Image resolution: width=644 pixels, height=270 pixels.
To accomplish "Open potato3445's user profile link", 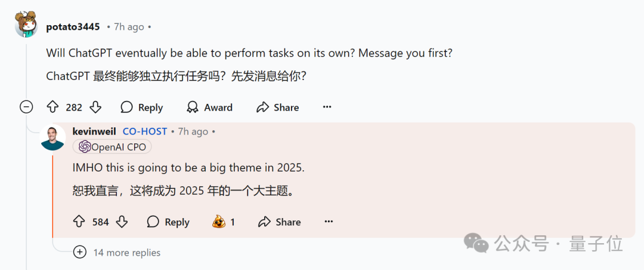I will [x=73, y=27].
